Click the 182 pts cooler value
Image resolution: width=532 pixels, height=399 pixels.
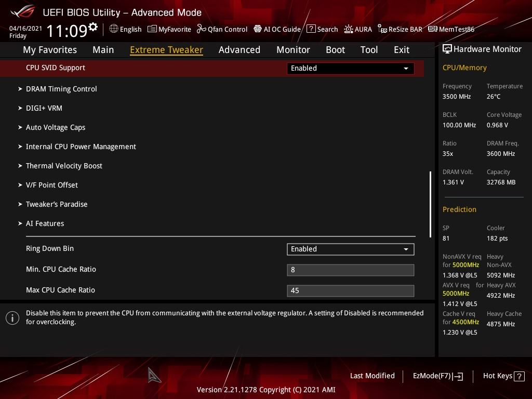(497, 238)
